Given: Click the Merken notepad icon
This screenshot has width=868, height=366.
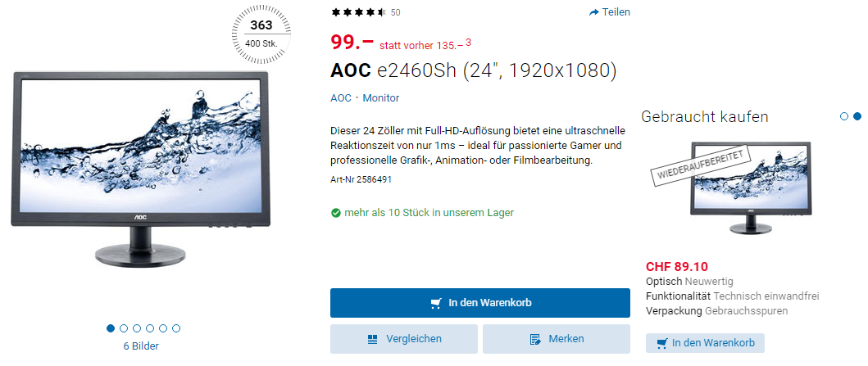Looking at the screenshot, I should click(534, 339).
